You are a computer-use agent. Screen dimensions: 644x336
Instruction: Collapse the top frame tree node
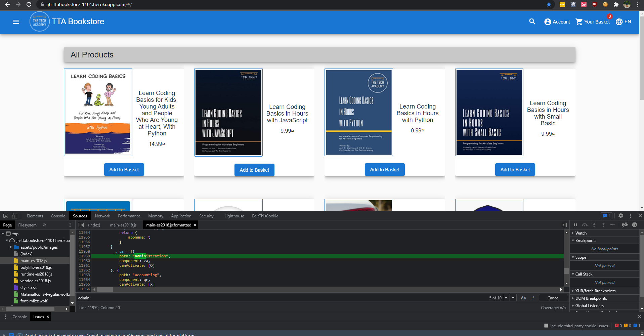(3, 234)
